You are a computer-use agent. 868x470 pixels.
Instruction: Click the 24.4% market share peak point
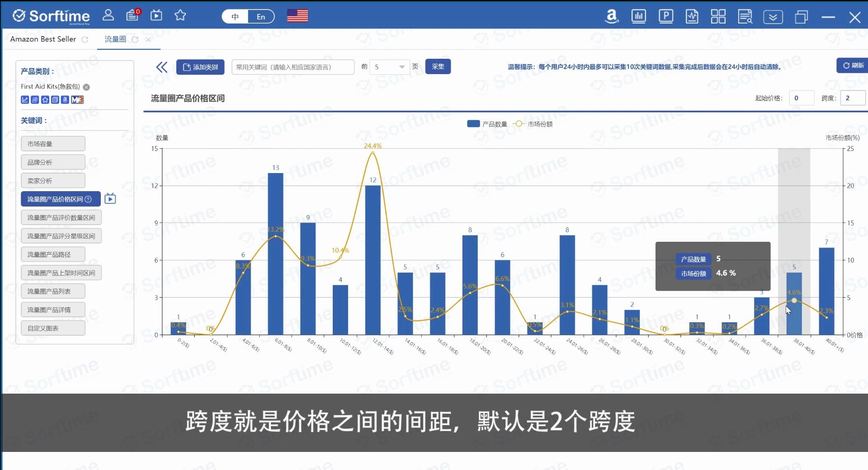point(373,153)
